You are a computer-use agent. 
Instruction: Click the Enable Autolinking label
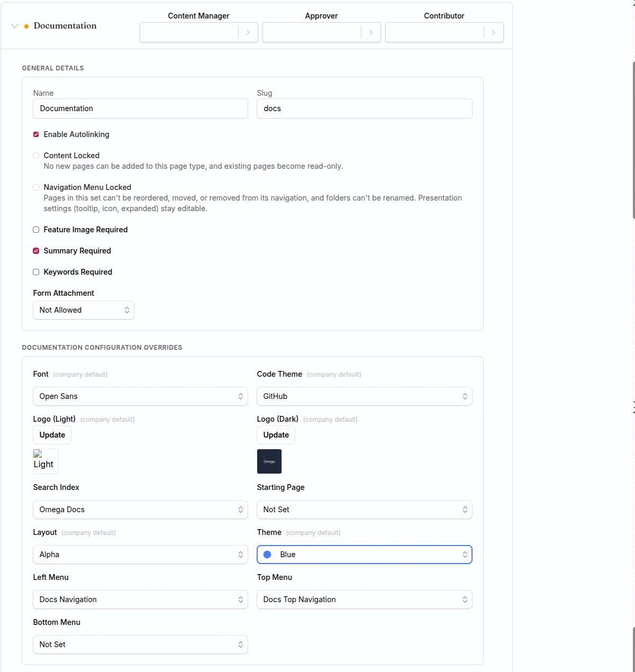coord(76,134)
